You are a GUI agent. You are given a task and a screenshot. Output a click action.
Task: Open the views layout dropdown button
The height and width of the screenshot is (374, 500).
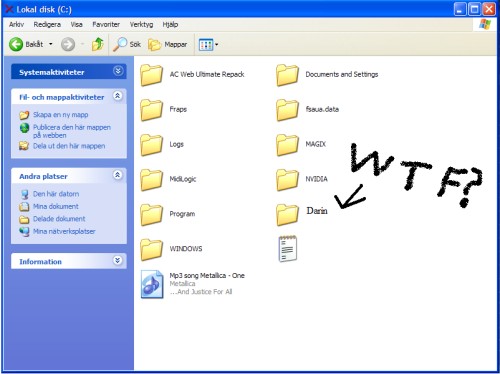[x=208, y=44]
